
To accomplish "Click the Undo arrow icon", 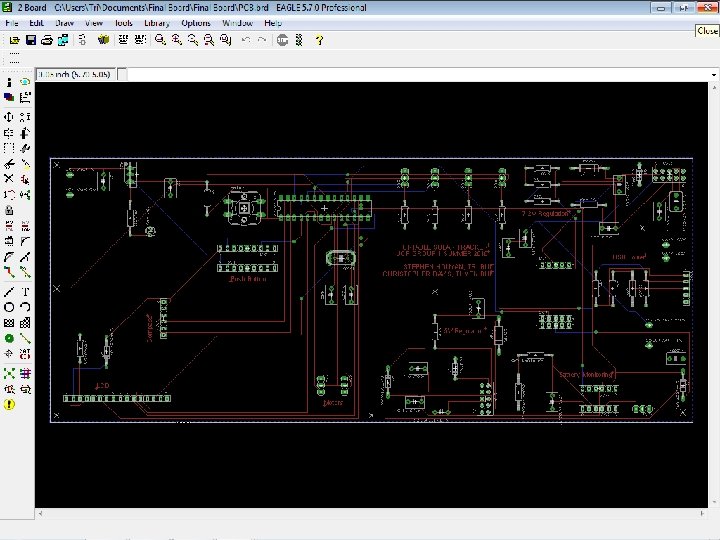I will [246, 40].
